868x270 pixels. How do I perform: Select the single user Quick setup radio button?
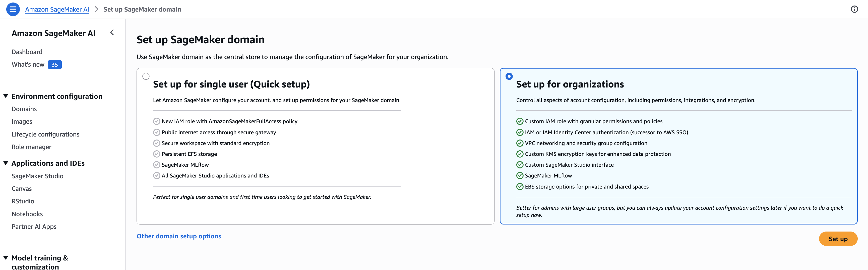pos(146,76)
